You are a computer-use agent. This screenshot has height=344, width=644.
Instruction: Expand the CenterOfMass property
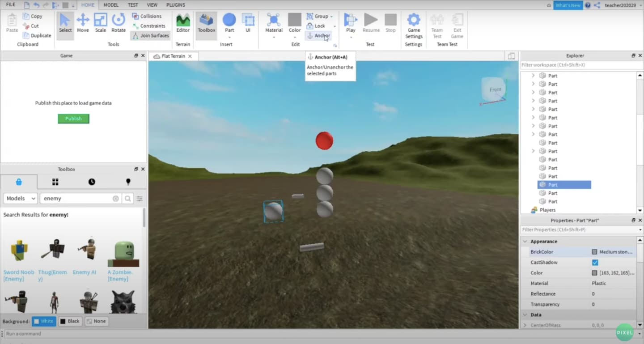tap(525, 325)
